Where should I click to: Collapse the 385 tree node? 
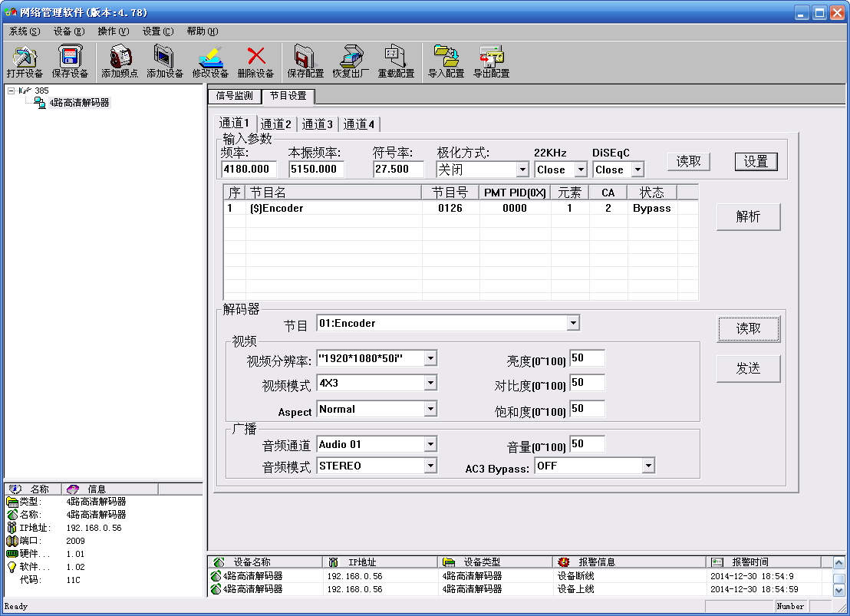[x=11, y=91]
